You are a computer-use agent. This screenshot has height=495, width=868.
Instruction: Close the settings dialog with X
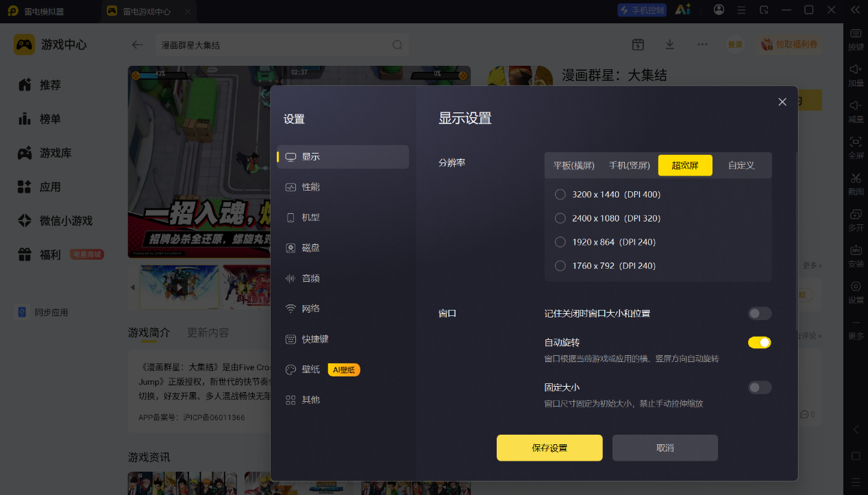(782, 101)
